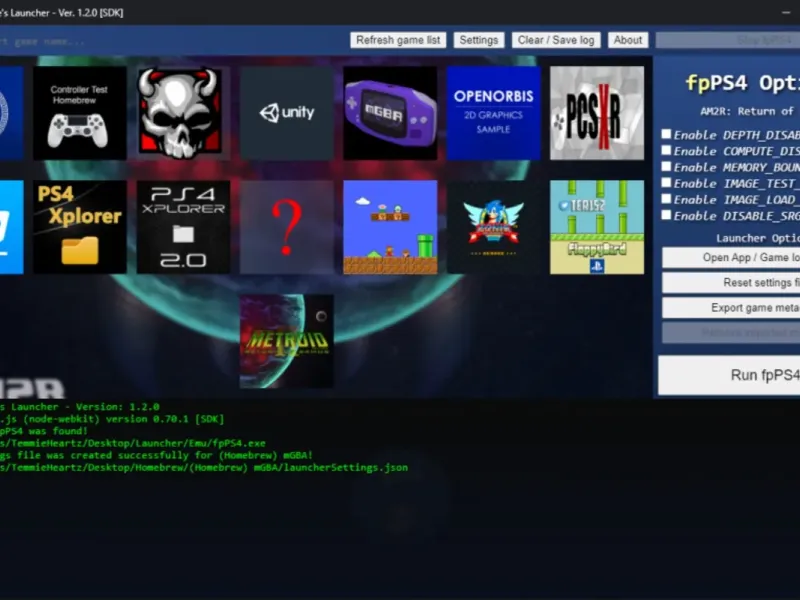800x600 pixels.
Task: Tick the DISABLE_SRG… option checkbox
Action: coord(666,215)
